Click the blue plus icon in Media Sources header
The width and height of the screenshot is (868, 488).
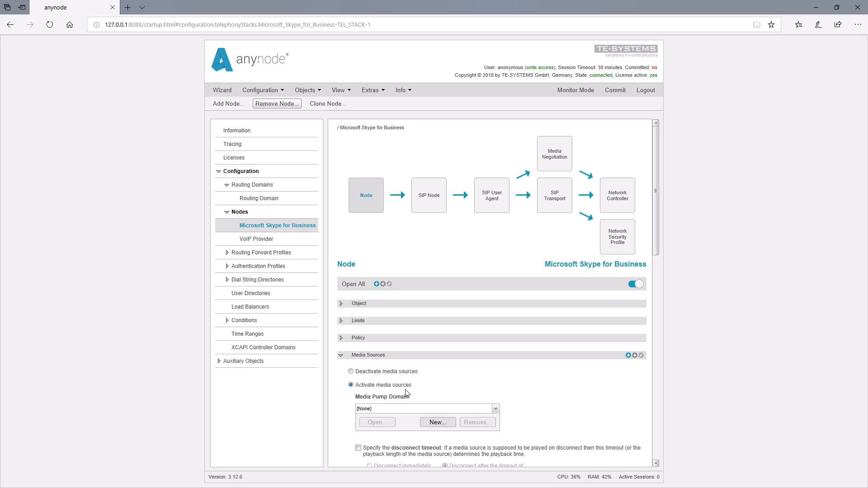[628, 355]
